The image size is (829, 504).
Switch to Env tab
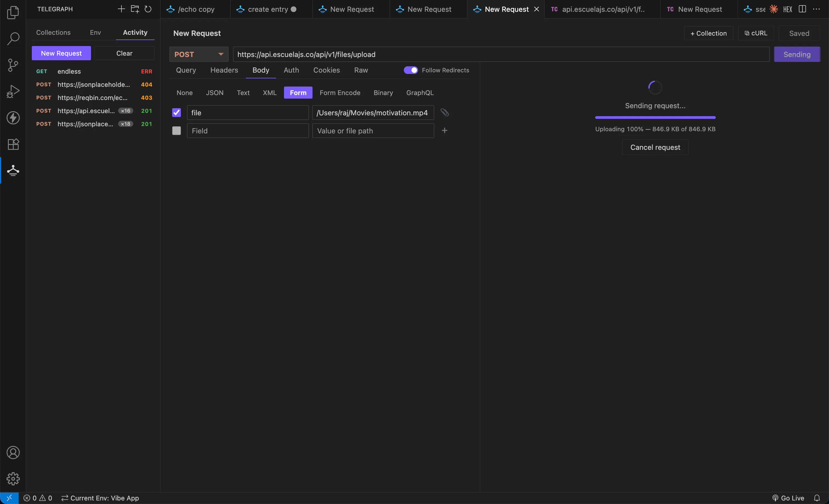96,32
